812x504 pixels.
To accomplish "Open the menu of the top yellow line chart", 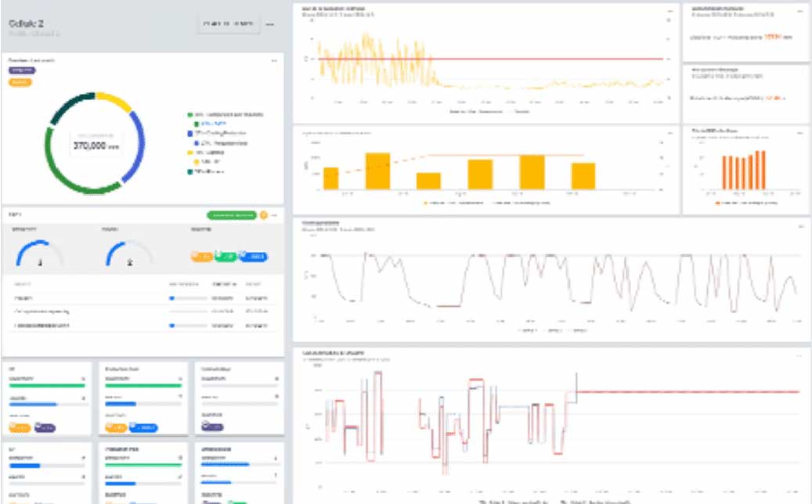I will (x=670, y=10).
